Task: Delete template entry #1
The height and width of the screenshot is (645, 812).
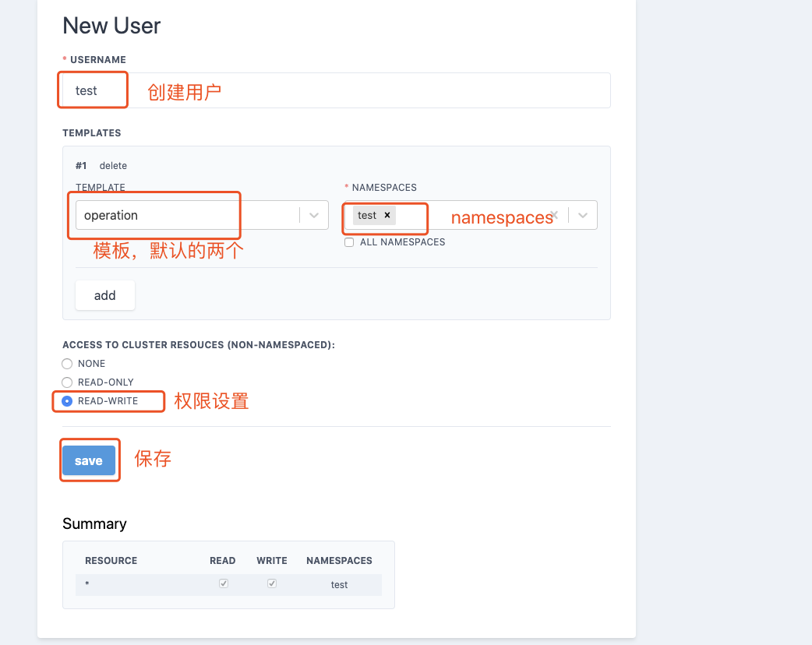Action: (113, 166)
